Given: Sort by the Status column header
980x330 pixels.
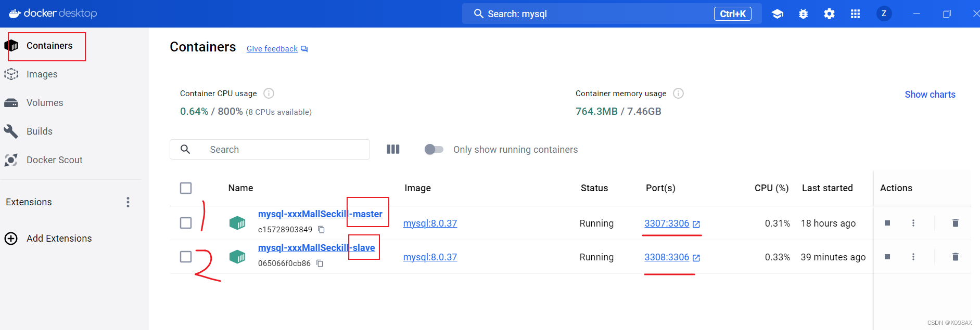Looking at the screenshot, I should point(594,188).
